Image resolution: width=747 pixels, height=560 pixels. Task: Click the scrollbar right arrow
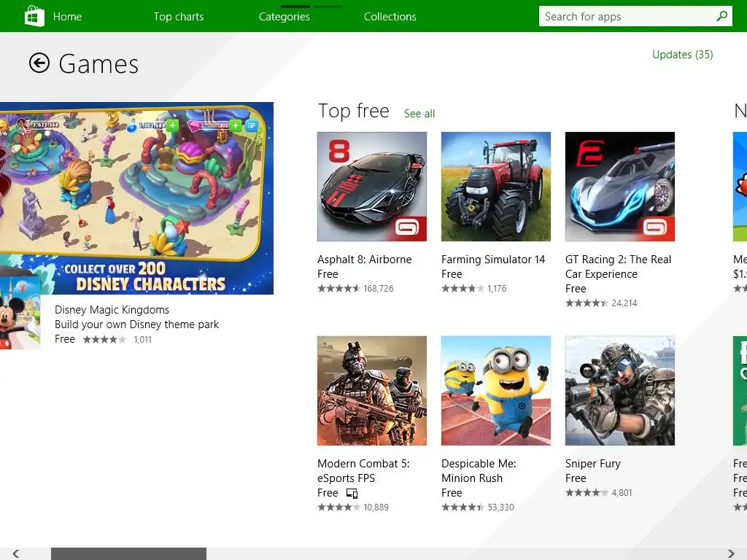pyautogui.click(x=731, y=554)
